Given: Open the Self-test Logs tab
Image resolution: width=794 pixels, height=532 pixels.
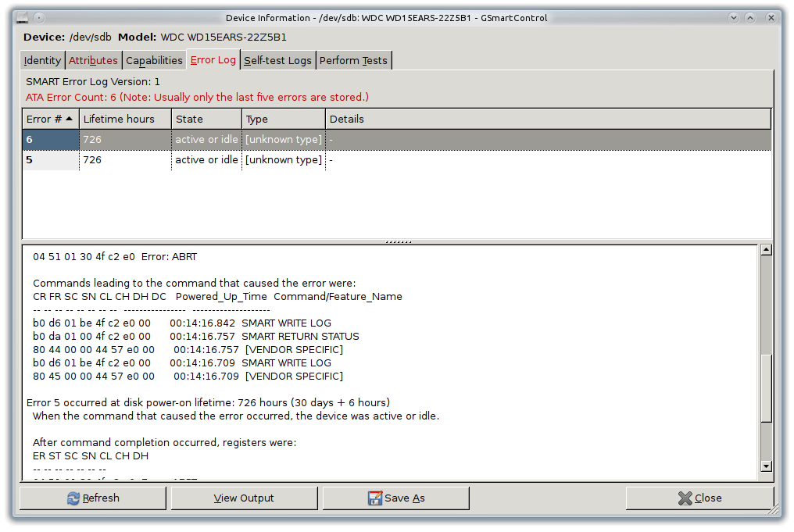Looking at the screenshot, I should (x=277, y=60).
